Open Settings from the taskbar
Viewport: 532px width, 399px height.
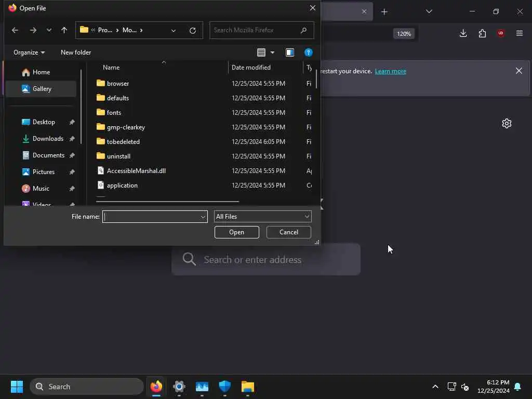click(x=179, y=387)
